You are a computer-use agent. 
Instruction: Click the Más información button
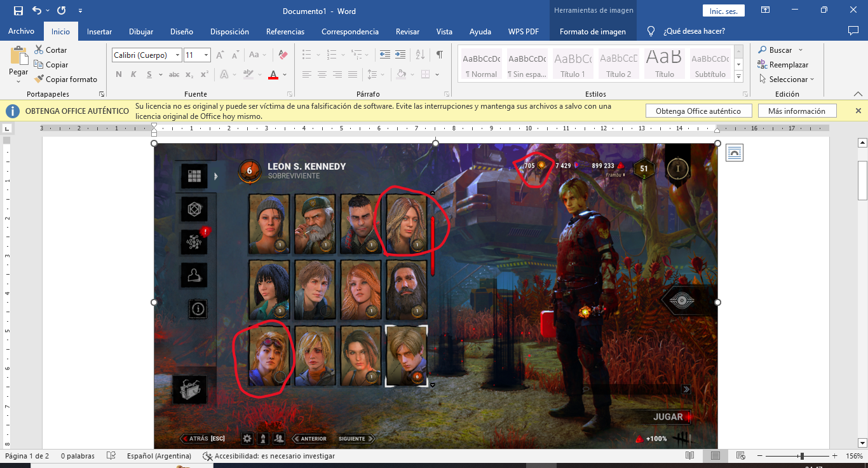pos(797,111)
